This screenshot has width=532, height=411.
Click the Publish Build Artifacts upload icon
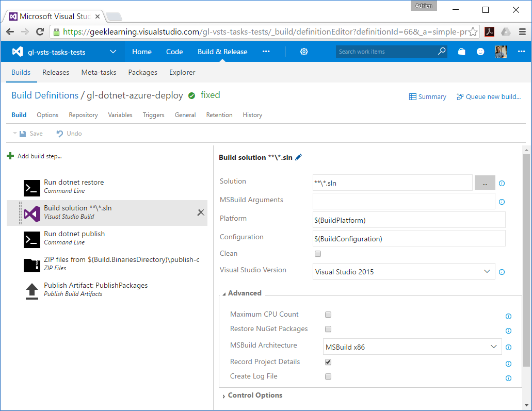click(32, 291)
